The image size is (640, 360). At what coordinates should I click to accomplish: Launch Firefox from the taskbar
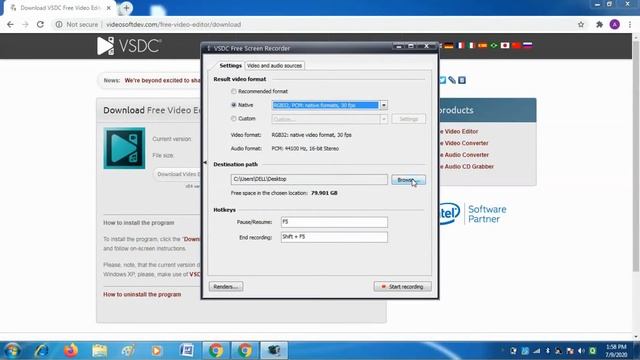click(x=71, y=350)
